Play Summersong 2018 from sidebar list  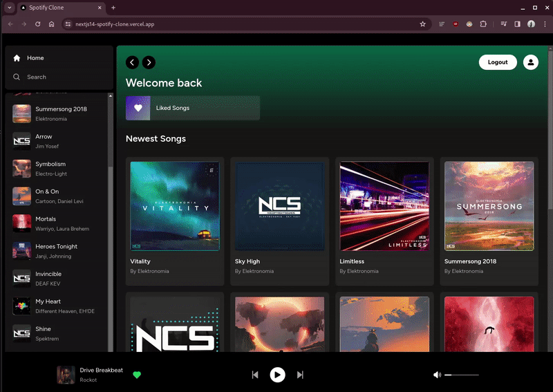pos(58,113)
